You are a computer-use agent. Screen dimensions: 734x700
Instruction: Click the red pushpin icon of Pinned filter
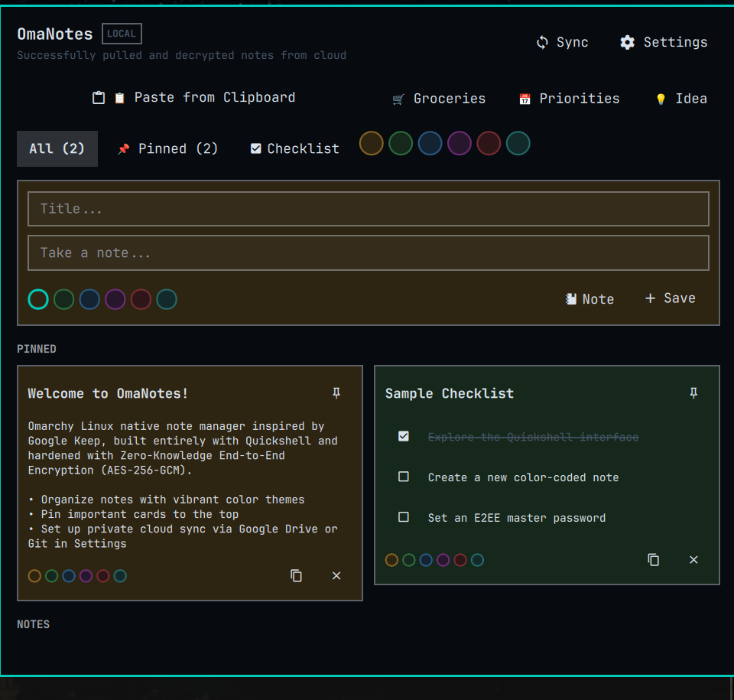point(124,149)
